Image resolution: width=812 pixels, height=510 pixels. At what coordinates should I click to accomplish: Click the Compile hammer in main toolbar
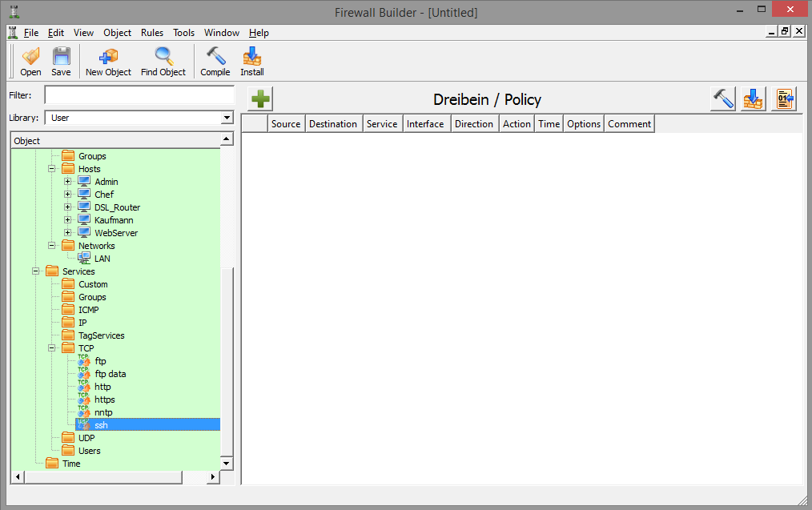click(215, 61)
